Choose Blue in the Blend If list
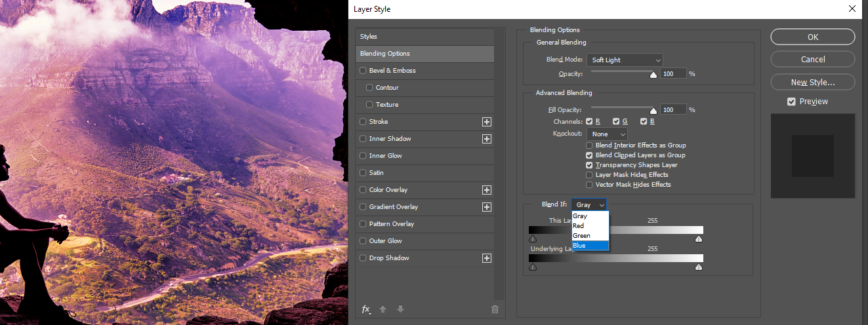 [590, 246]
